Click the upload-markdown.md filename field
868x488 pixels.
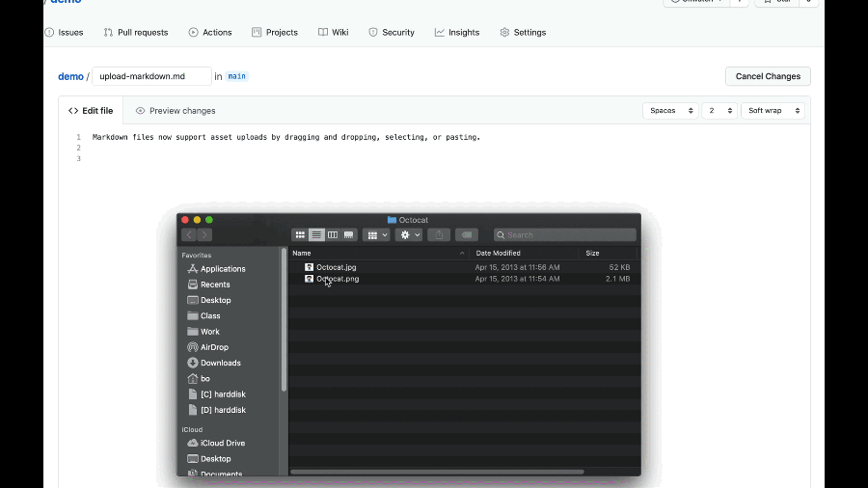[x=151, y=76]
